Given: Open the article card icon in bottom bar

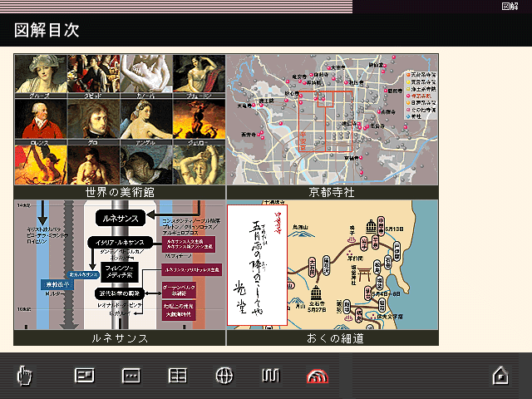Looking at the screenshot, I should point(84,375).
